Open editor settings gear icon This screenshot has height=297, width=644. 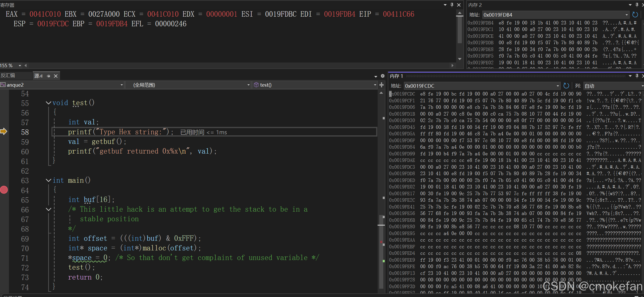383,76
